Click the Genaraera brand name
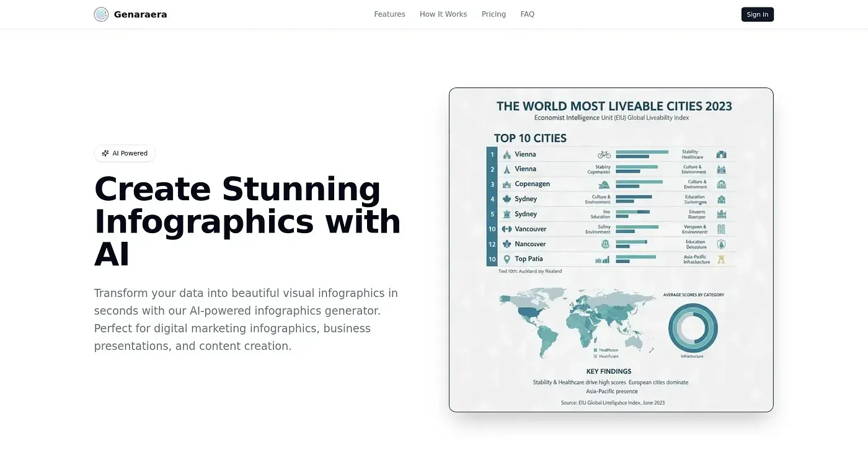This screenshot has height=452, width=868. [x=140, y=14]
